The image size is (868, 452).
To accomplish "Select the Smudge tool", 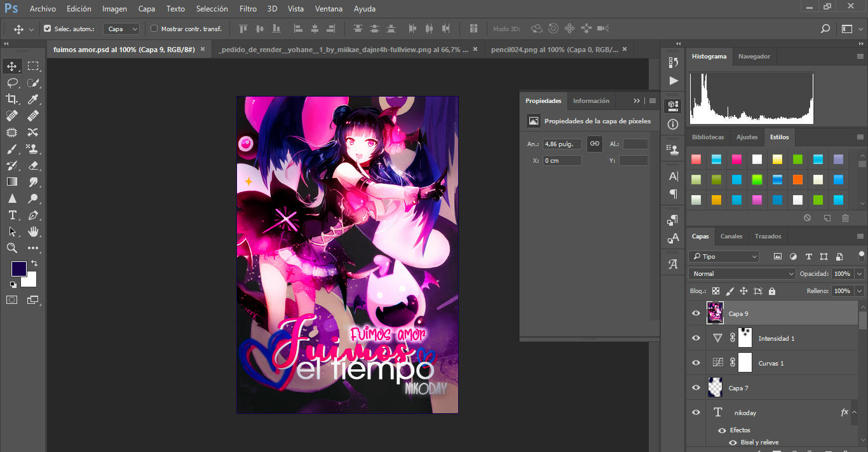I will (33, 182).
